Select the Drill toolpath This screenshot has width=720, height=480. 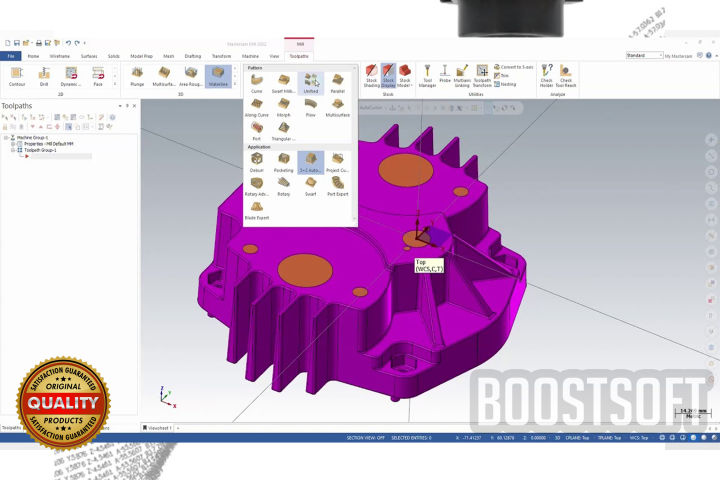[44, 76]
